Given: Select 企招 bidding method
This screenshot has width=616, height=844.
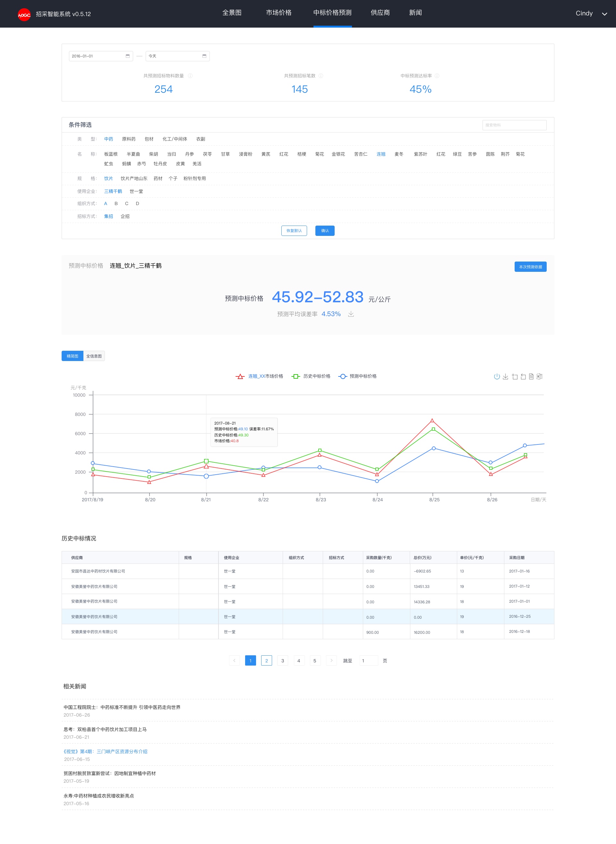Looking at the screenshot, I should click(125, 216).
